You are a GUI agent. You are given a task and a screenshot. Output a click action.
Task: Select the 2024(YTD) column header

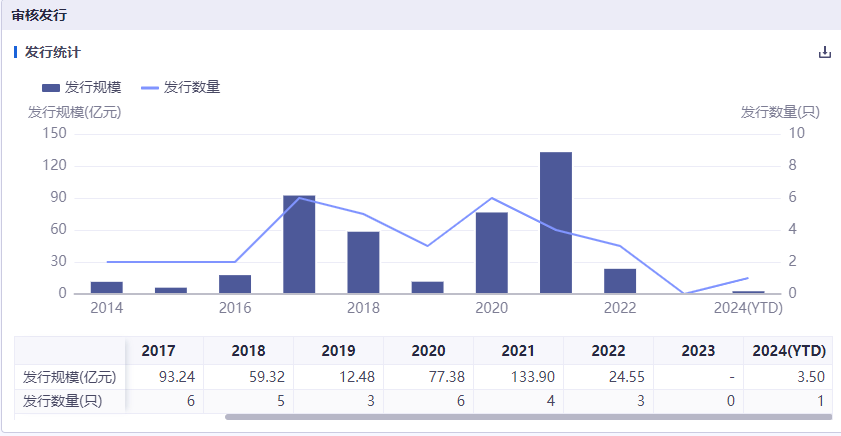tap(788, 351)
